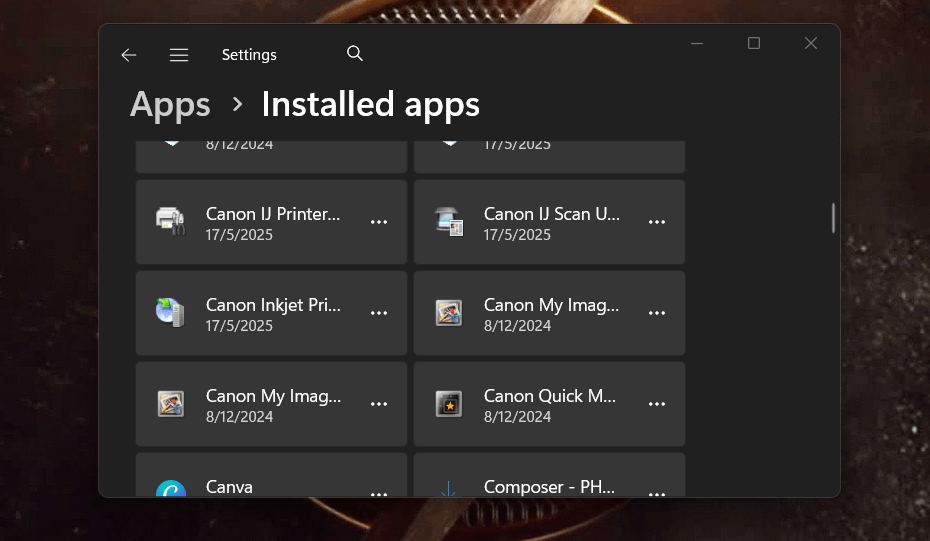
Task: Maximize the Settings window
Action: pyautogui.click(x=754, y=43)
